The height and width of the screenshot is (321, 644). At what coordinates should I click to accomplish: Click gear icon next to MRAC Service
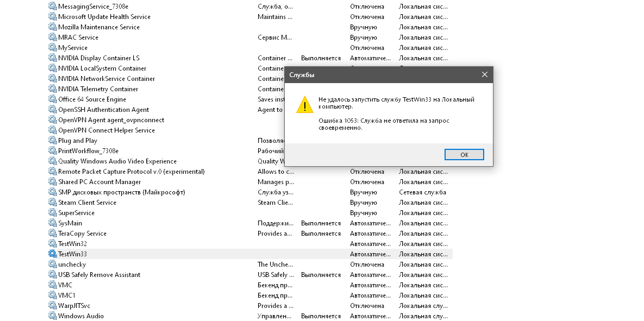52,37
